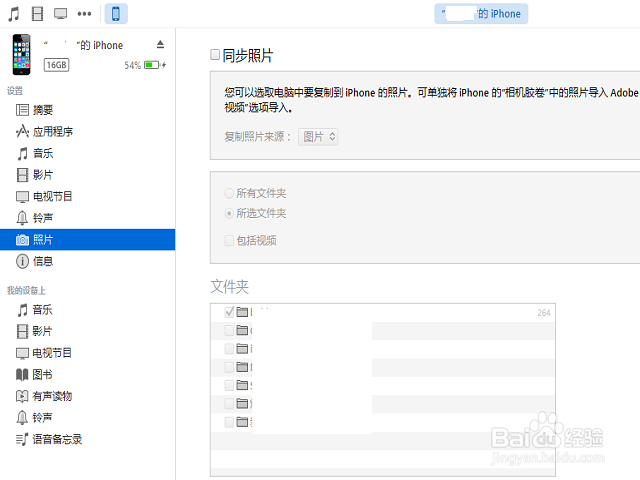The height and width of the screenshot is (480, 640).
Task: Open the Movies library icon in toolbar
Action: click(38, 14)
